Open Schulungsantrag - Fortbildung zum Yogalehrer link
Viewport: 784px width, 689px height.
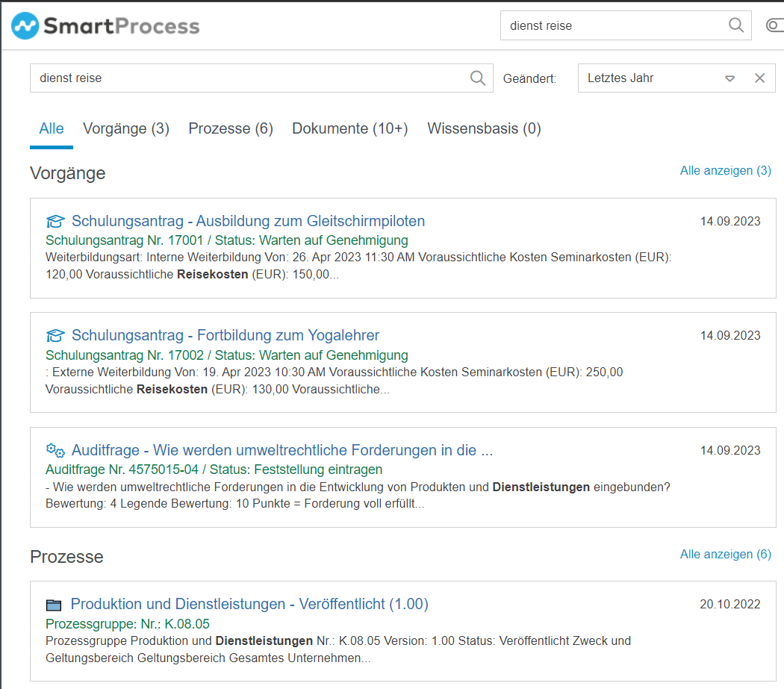(x=225, y=335)
